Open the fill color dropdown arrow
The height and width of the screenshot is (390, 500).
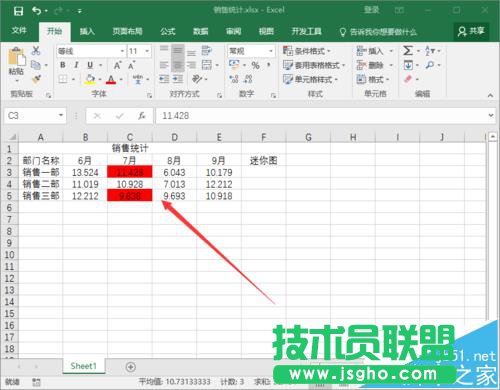99,80
